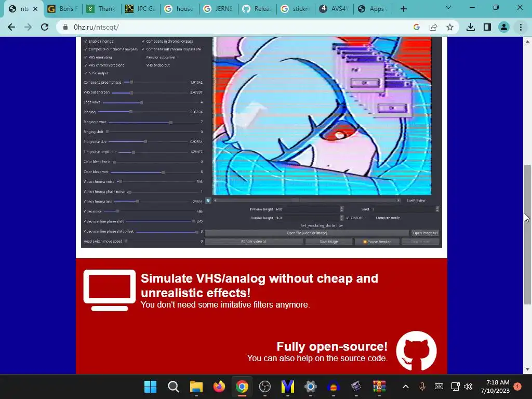
Task: Click the red monitor icon
Action: pos(110,290)
